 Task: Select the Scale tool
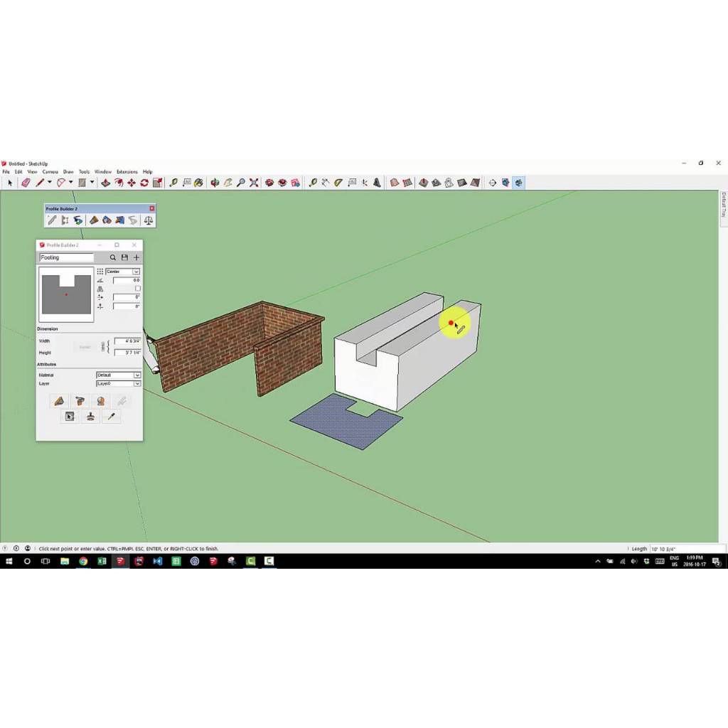click(157, 183)
